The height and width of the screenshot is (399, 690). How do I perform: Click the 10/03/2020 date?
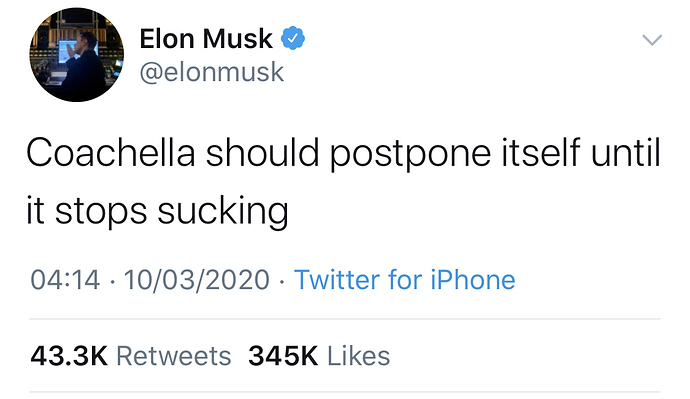click(x=196, y=280)
